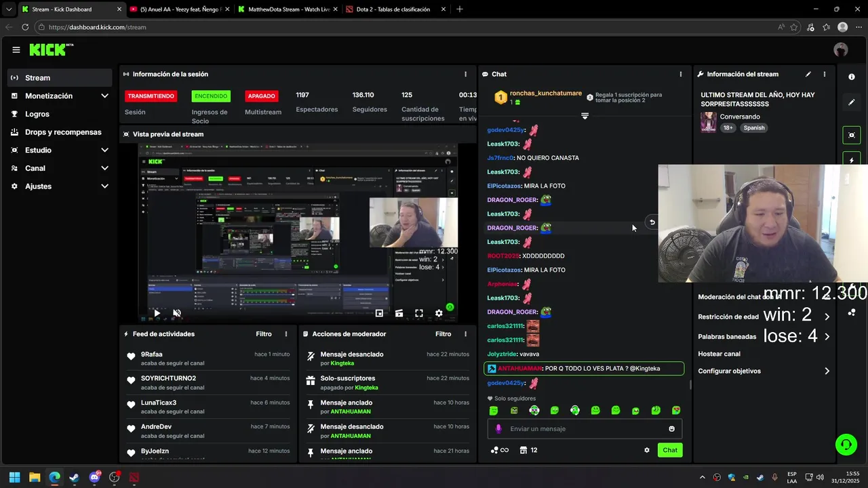Toggle the ENCENDIDO partner revenue status
Viewport: 868px width, 488px height.
pyautogui.click(x=211, y=96)
